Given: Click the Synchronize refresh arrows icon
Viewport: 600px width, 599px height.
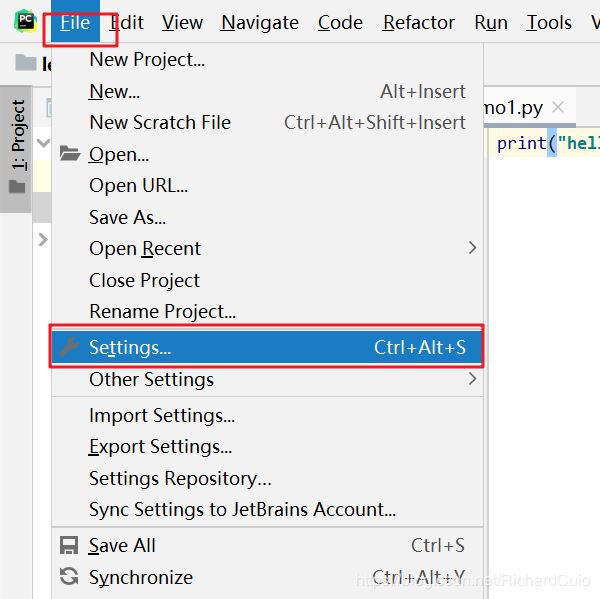Looking at the screenshot, I should pos(69,577).
